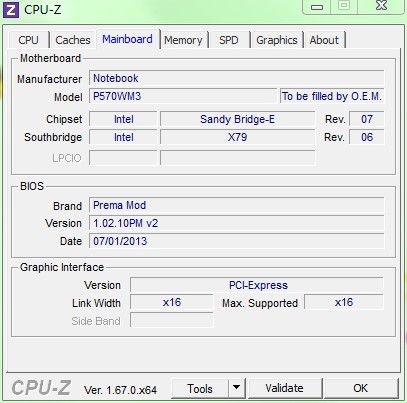Click the Southbridge X79 field
The image size is (407, 403).
coord(238,137)
